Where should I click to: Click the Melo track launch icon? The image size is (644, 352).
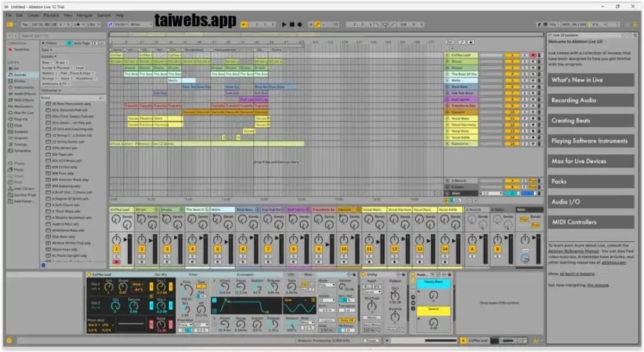(x=447, y=81)
